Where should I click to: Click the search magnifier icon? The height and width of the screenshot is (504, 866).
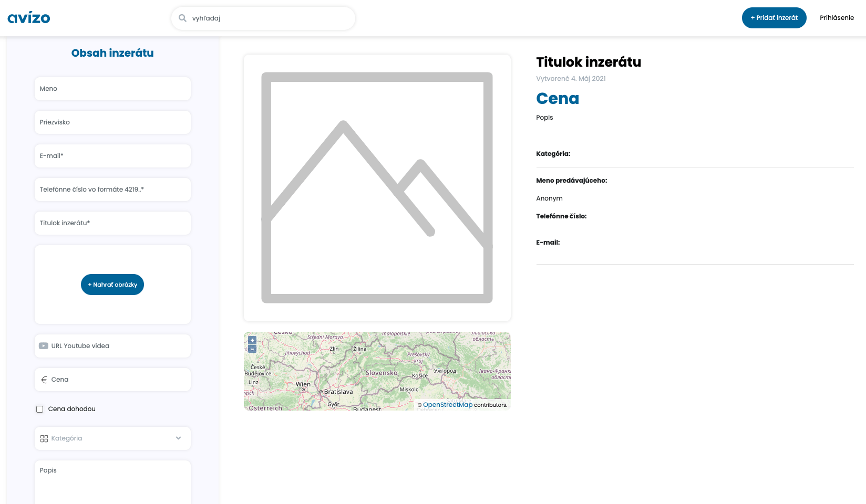pos(182,18)
